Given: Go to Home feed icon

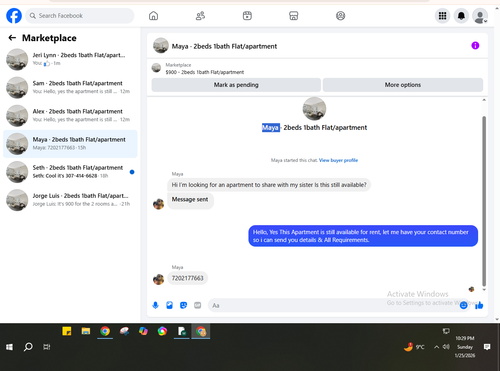Looking at the screenshot, I should coord(153,16).
